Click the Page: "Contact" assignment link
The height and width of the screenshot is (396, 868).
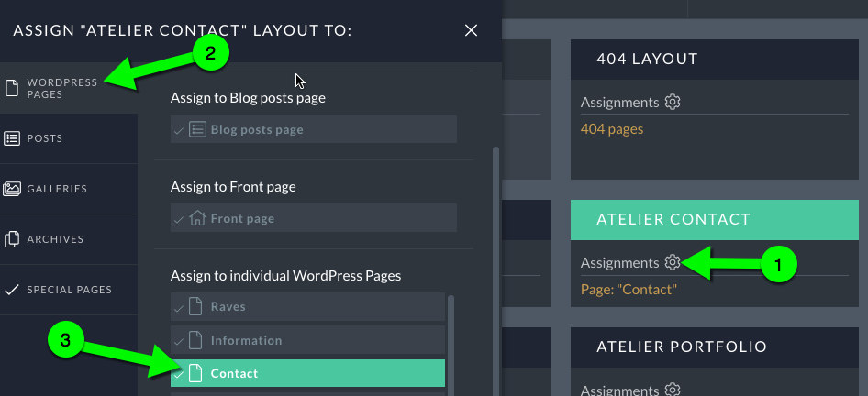pyautogui.click(x=629, y=290)
